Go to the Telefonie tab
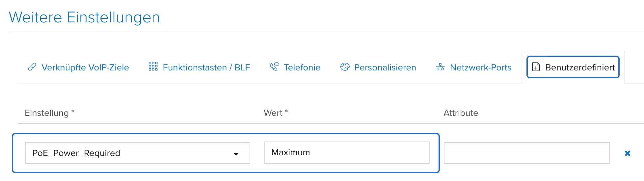Image resolution: width=644 pixels, height=181 pixels. (x=302, y=67)
